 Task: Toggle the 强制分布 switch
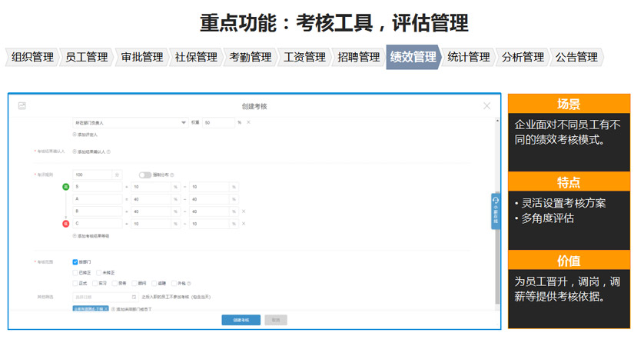(x=144, y=175)
